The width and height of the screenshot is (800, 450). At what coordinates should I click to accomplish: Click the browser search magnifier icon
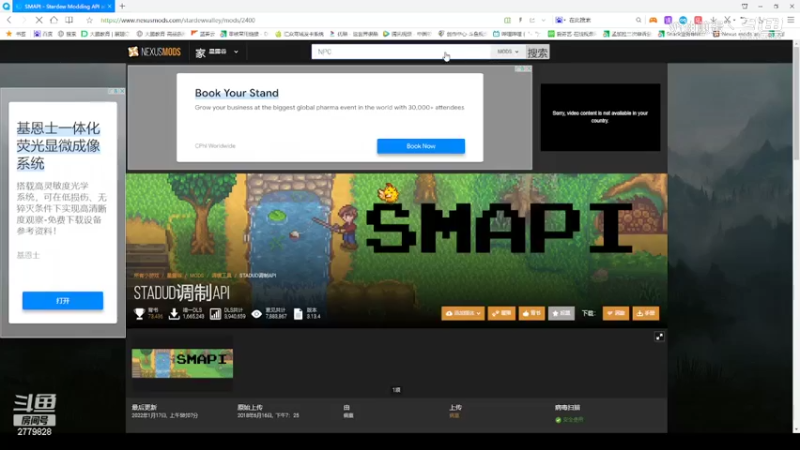(638, 20)
